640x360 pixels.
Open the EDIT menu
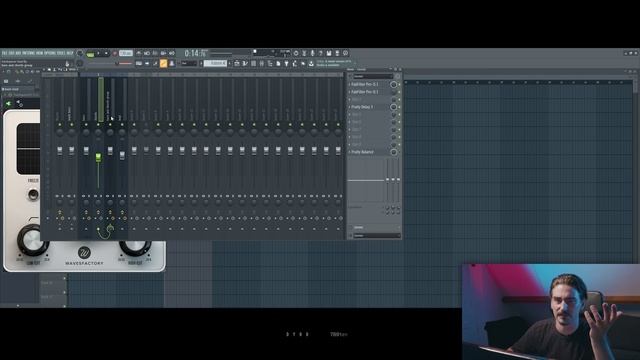[x=11, y=53]
